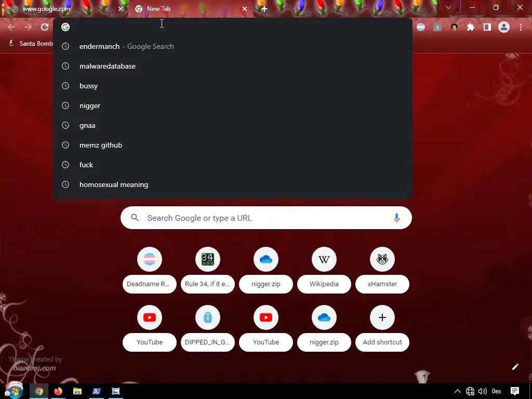Select the New Tab tab
The width and height of the screenshot is (532, 399).
point(190,9)
